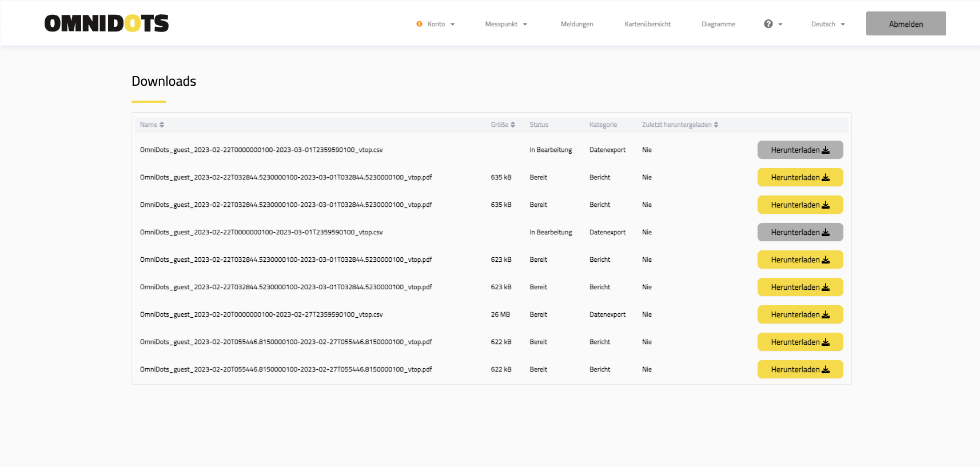Download the 26 MB csv Datenexport file
The height and width of the screenshot is (467, 980).
pos(800,314)
